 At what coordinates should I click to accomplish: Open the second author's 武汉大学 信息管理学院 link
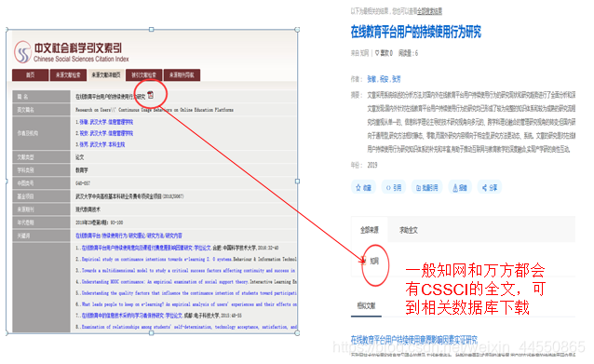tap(111, 133)
